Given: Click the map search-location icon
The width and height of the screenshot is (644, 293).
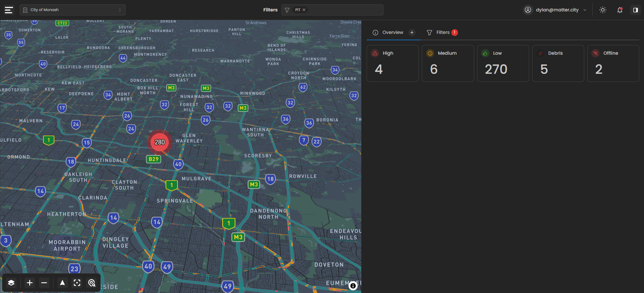Looking at the screenshot, I should (92, 283).
